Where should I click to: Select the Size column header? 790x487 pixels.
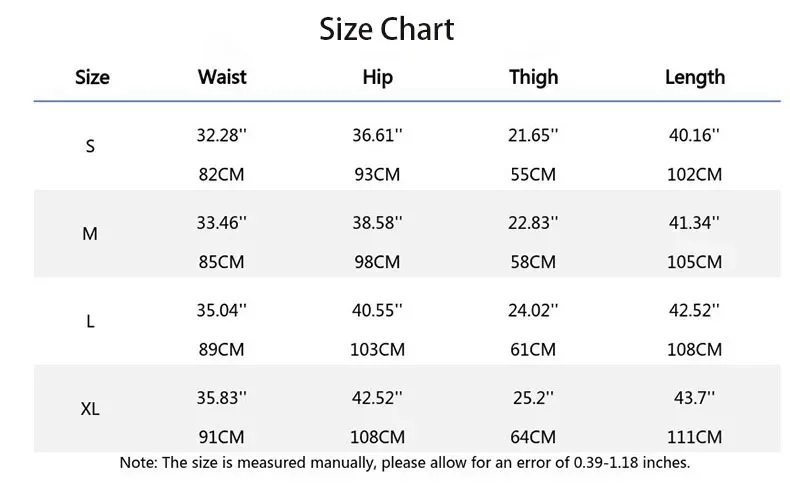coord(92,77)
